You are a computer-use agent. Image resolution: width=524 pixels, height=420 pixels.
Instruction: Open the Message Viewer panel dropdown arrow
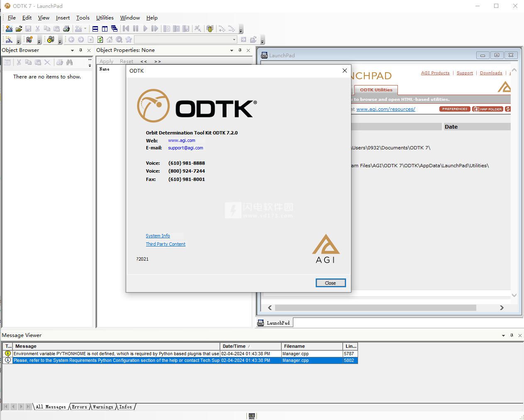503,335
